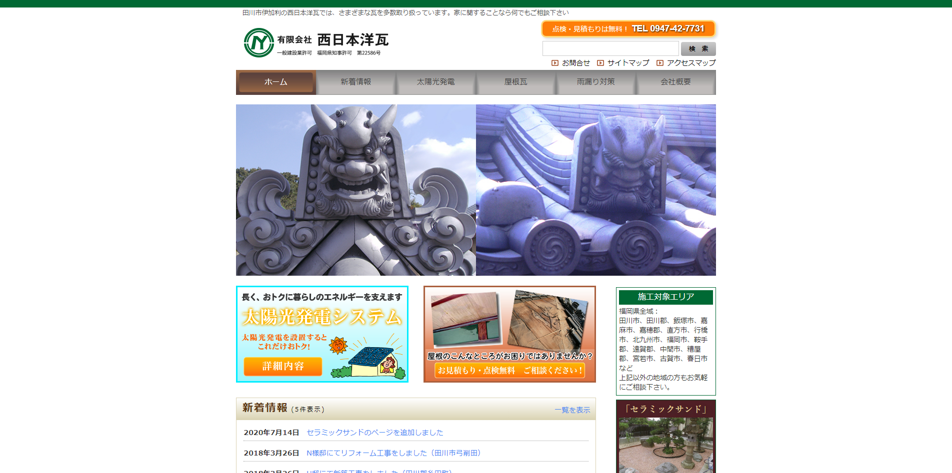Viewport: 952px width, 473px height.
Task: Open the 会社概要 navigation tab
Action: coord(676,82)
